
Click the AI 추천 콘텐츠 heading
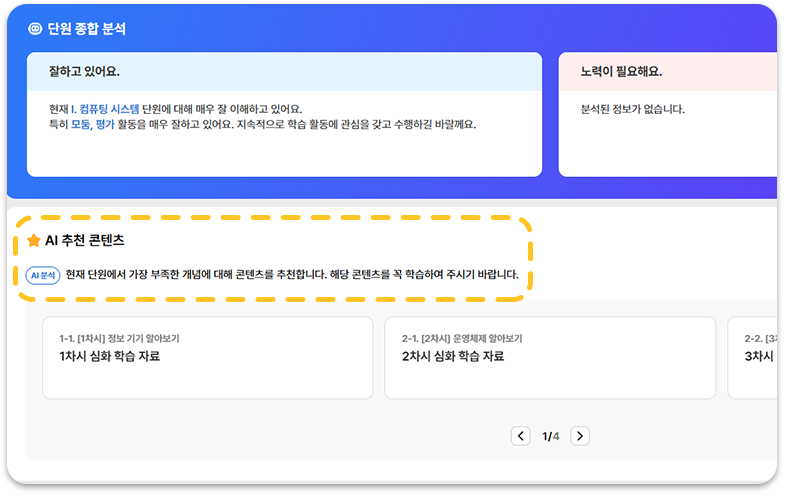pyautogui.click(x=85, y=241)
